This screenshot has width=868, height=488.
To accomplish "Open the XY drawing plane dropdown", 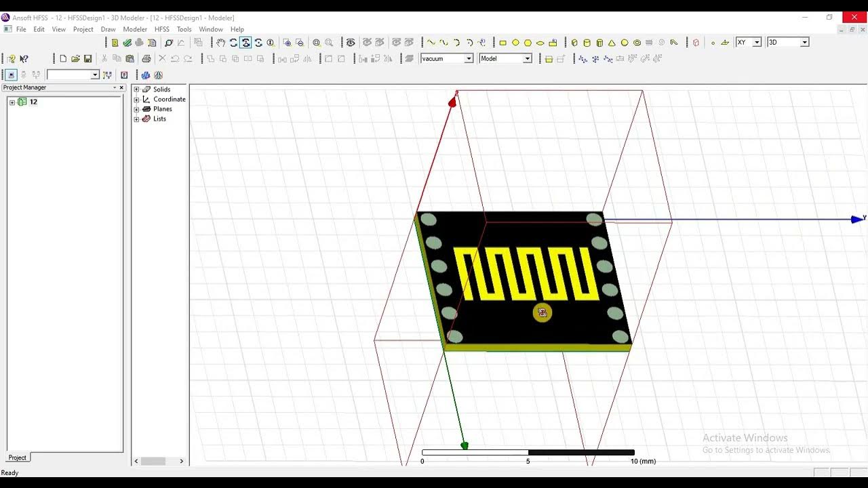I will [x=757, y=42].
